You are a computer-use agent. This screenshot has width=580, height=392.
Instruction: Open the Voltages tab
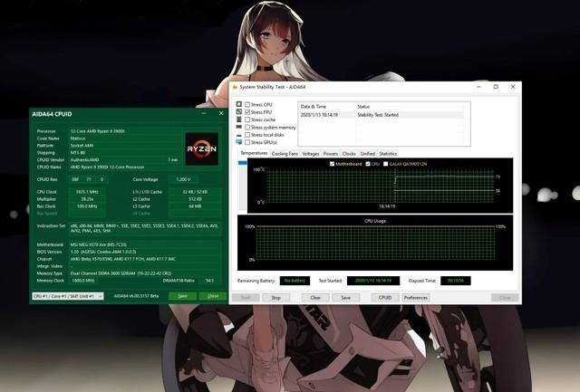point(310,154)
